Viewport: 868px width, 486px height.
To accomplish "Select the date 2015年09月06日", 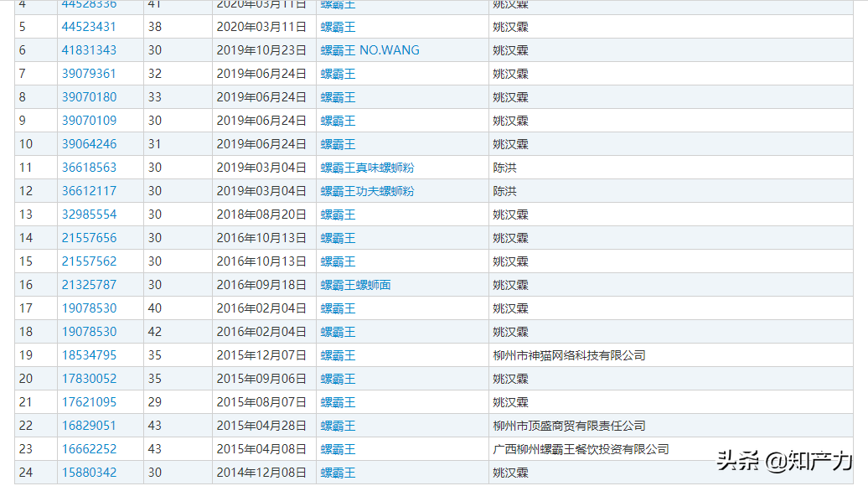I will pyautogui.click(x=261, y=379).
